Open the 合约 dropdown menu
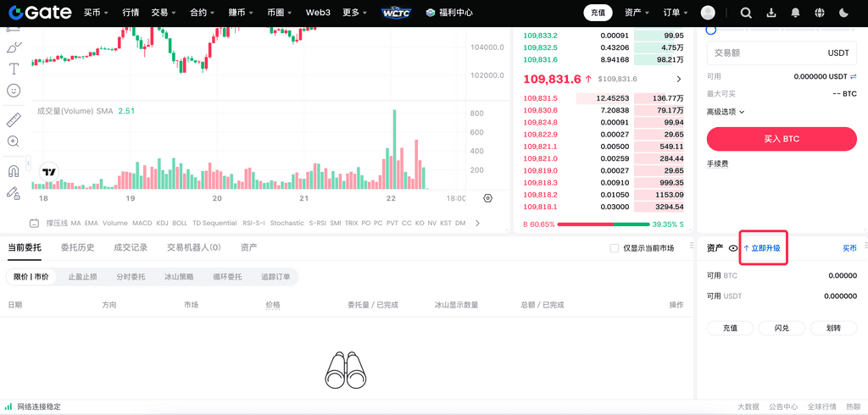Screen dimensions: 868x415 [x=202, y=13]
